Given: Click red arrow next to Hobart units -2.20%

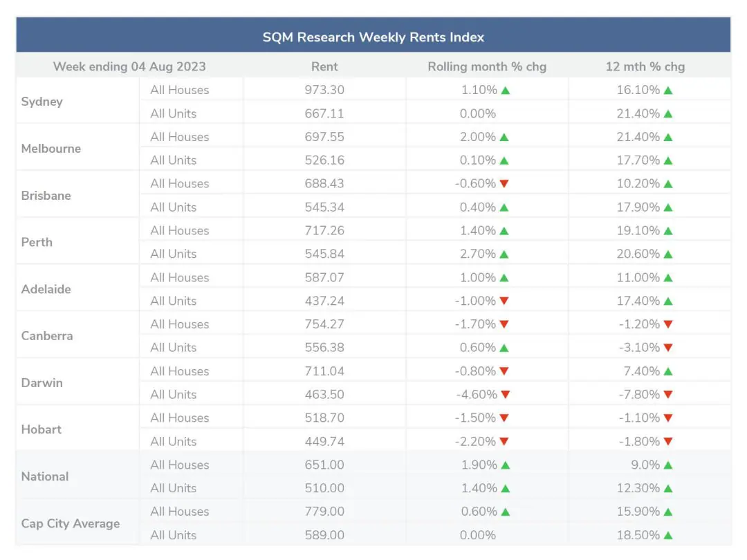Looking at the screenshot, I should [x=504, y=442].
